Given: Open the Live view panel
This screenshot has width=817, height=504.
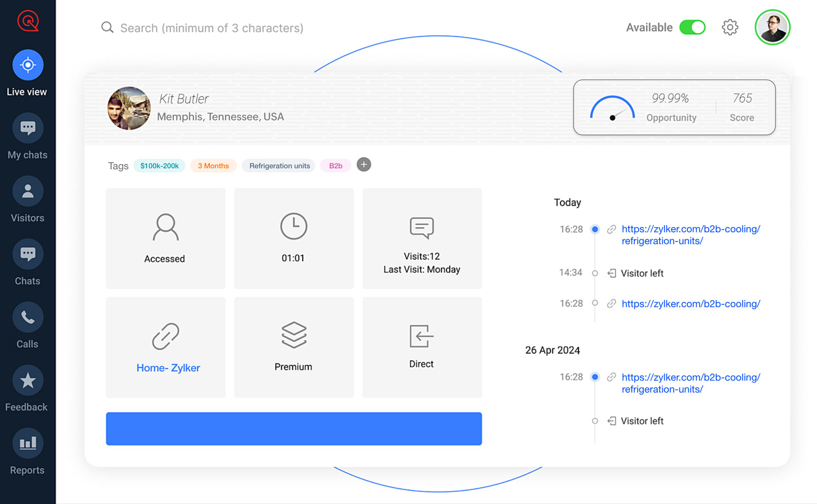Looking at the screenshot, I should (27, 71).
